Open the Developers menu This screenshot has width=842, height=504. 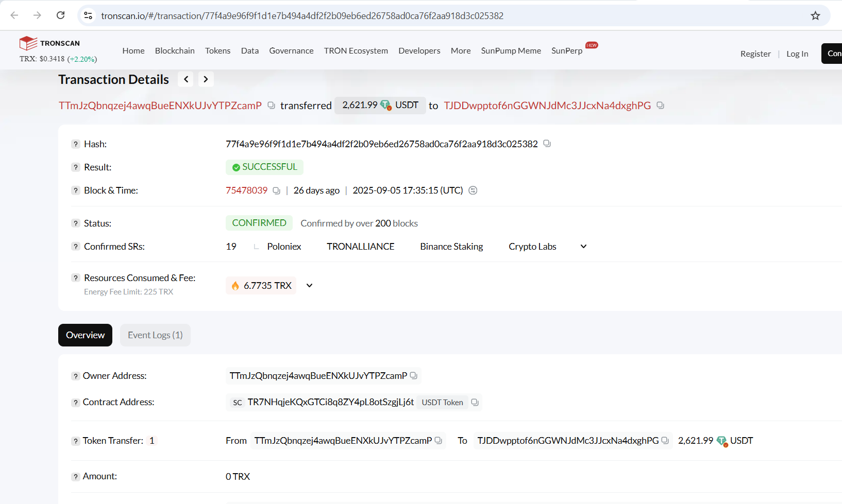[419, 50]
